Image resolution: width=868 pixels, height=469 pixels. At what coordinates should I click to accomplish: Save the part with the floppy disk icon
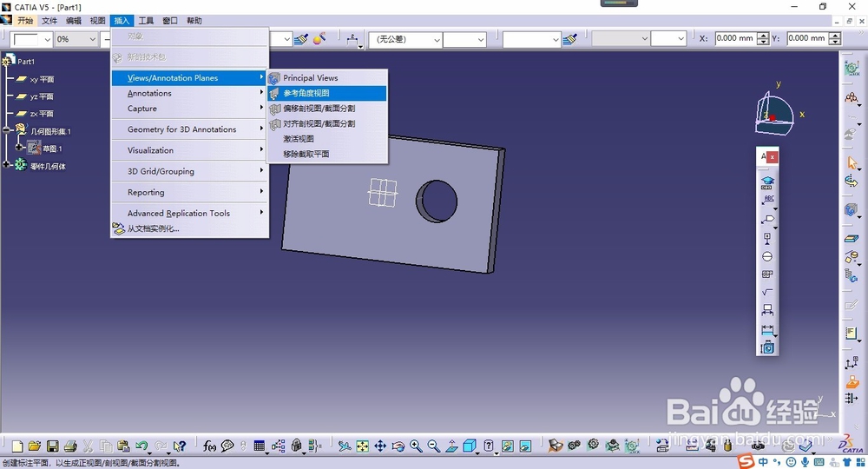point(53,446)
